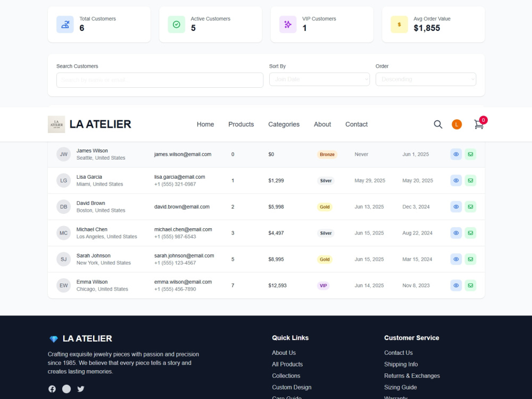Open the Custom Design footer link
This screenshot has height=399, width=532.
pyautogui.click(x=292, y=387)
